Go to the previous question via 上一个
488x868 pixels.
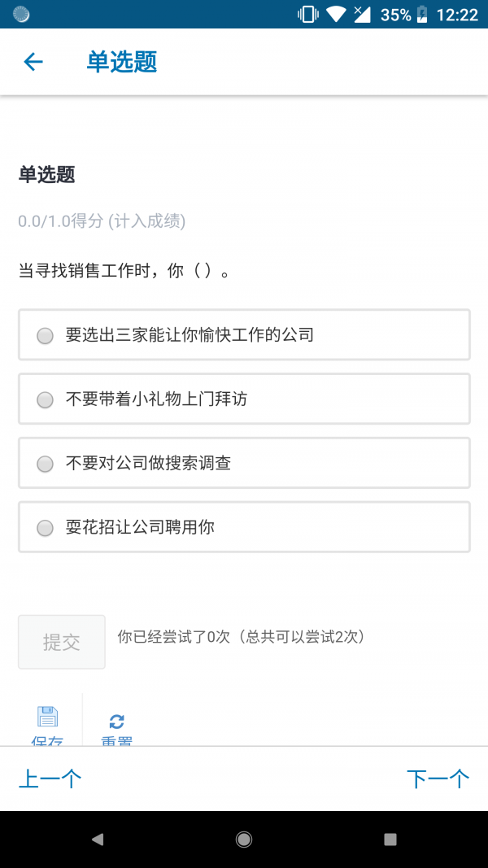coord(50,778)
